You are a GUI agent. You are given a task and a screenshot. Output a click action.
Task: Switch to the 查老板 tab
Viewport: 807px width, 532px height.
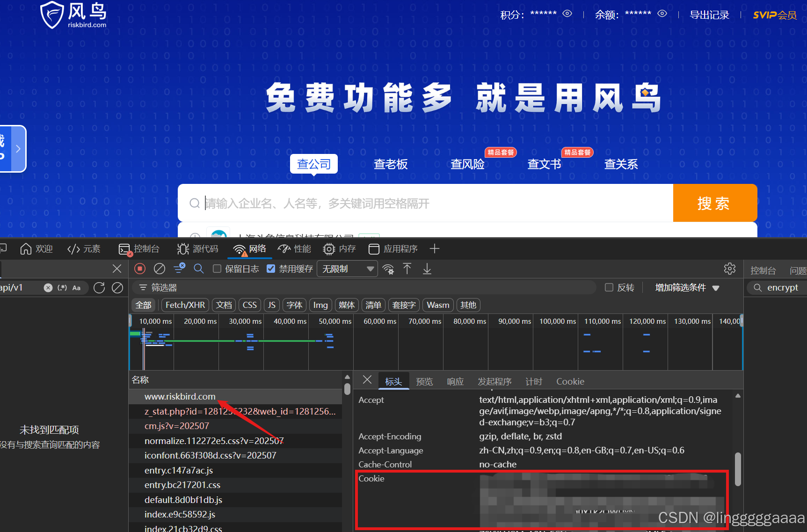pos(391,164)
